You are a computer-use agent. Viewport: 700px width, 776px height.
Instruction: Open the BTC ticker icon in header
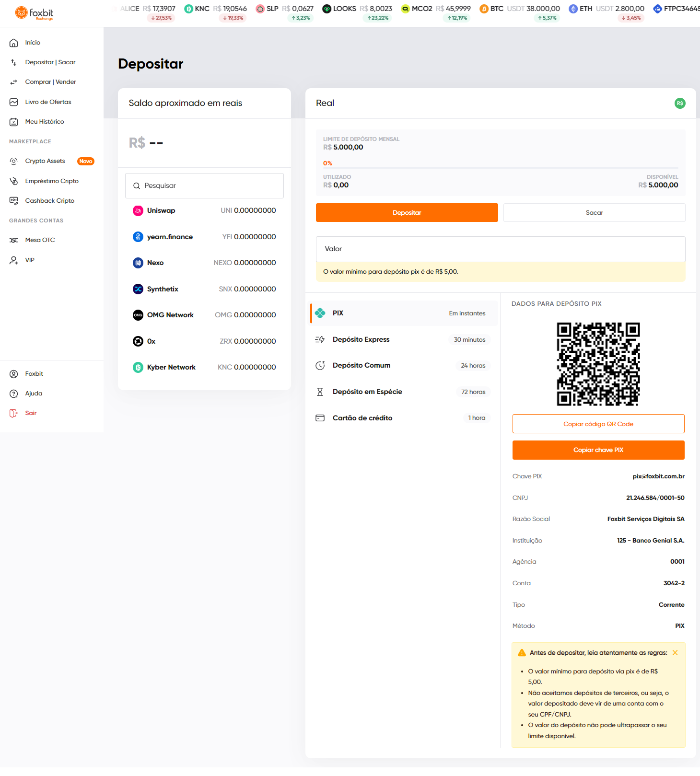click(x=484, y=9)
